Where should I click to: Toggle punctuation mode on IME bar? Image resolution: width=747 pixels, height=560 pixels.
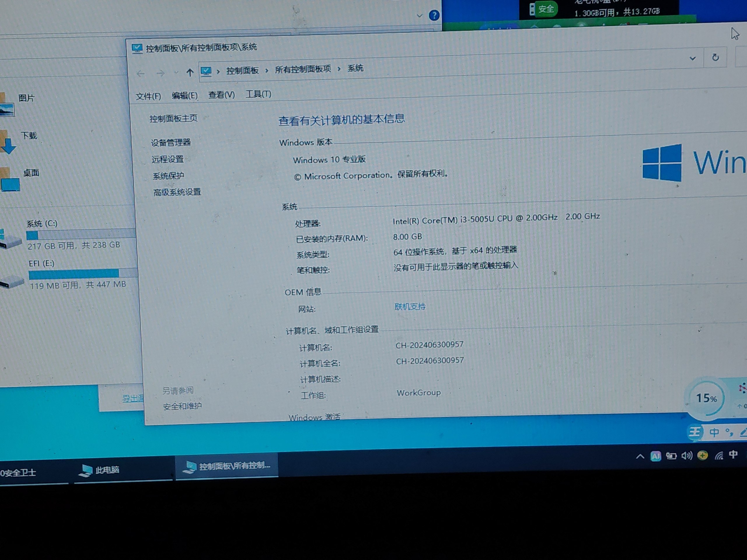(x=729, y=433)
